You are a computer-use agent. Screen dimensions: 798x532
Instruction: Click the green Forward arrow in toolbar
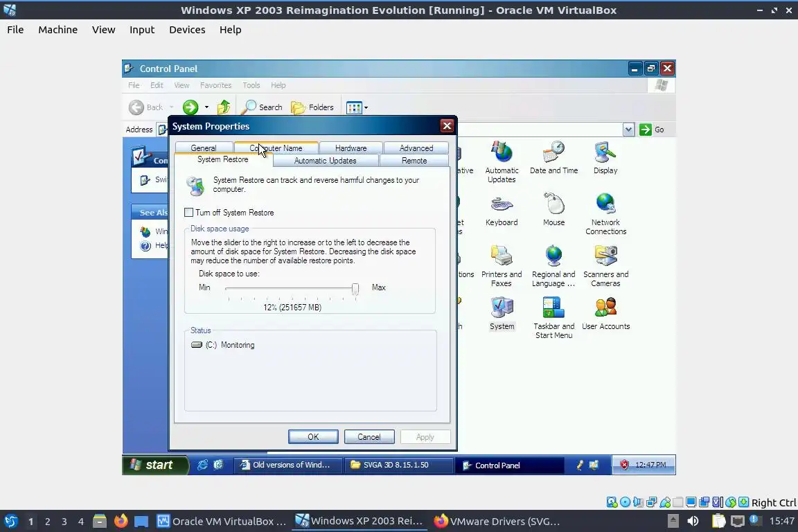[x=190, y=107]
